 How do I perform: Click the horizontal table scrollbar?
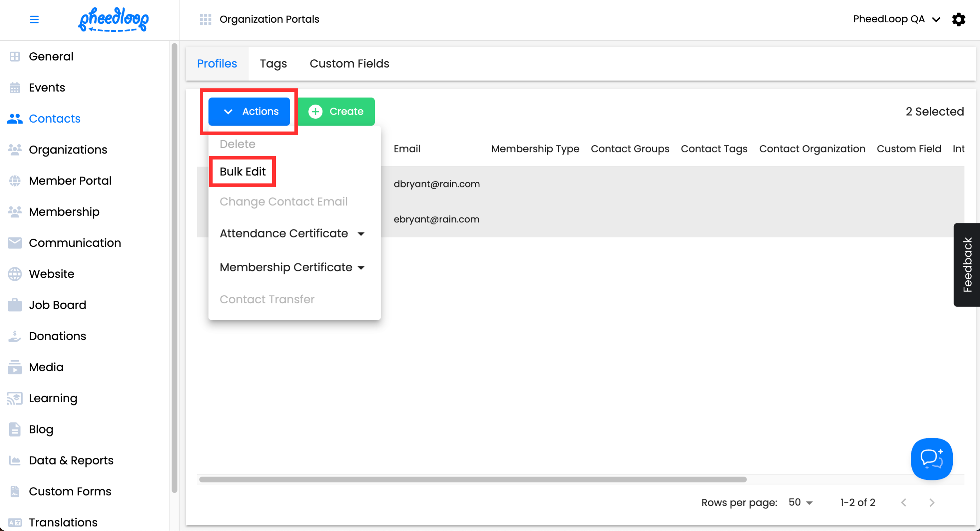coord(472,479)
